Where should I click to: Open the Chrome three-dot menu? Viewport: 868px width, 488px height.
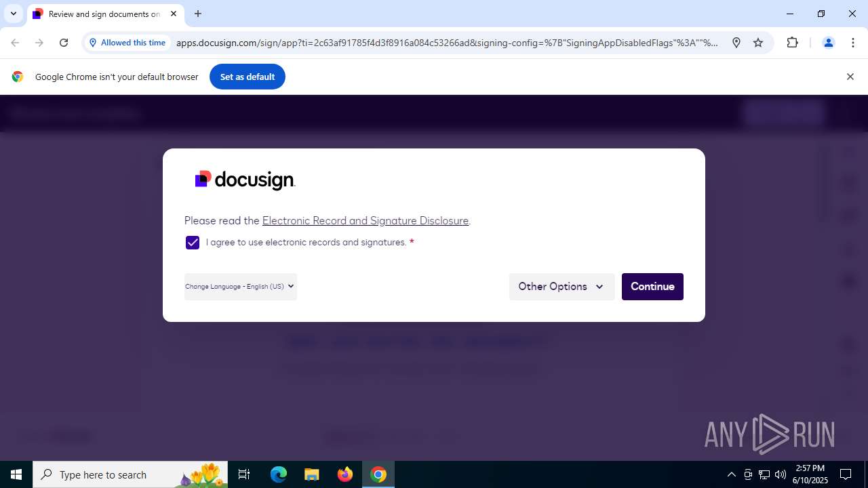click(x=853, y=43)
